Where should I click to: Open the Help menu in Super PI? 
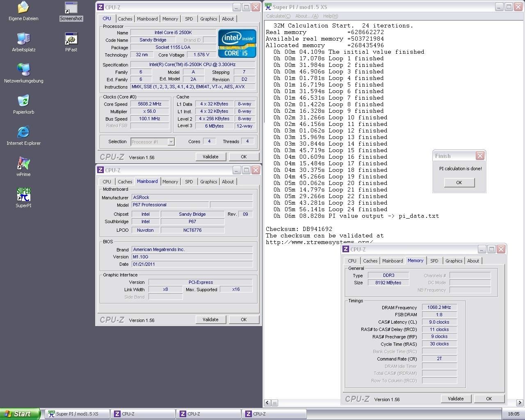tap(331, 16)
